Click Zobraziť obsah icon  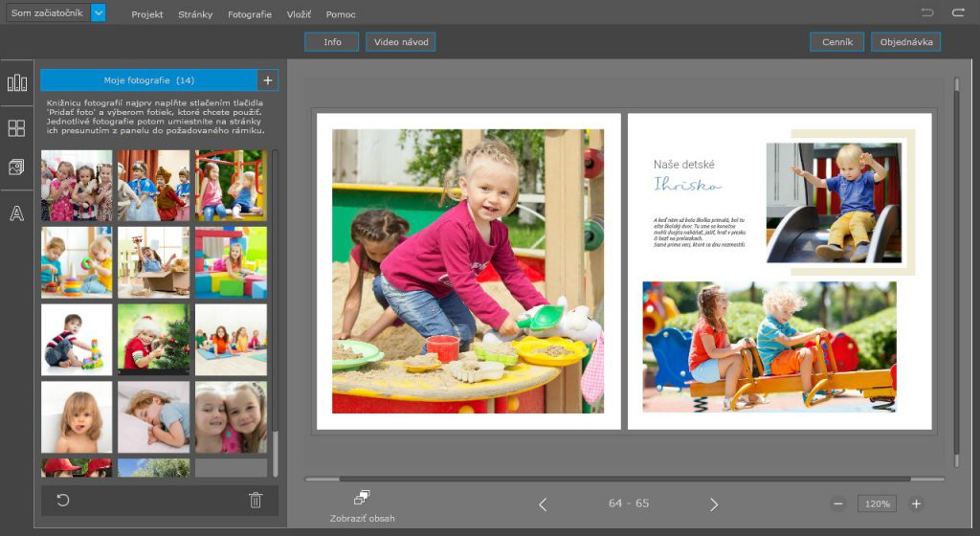click(x=361, y=499)
